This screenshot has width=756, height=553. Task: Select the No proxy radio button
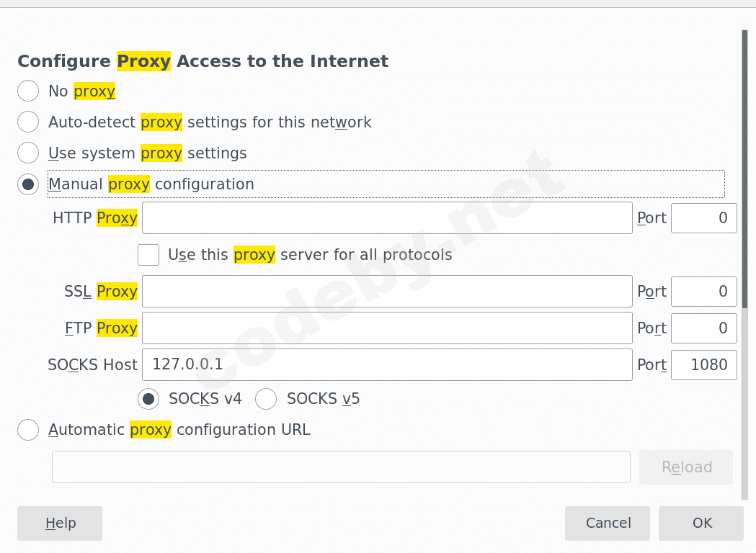pyautogui.click(x=28, y=91)
